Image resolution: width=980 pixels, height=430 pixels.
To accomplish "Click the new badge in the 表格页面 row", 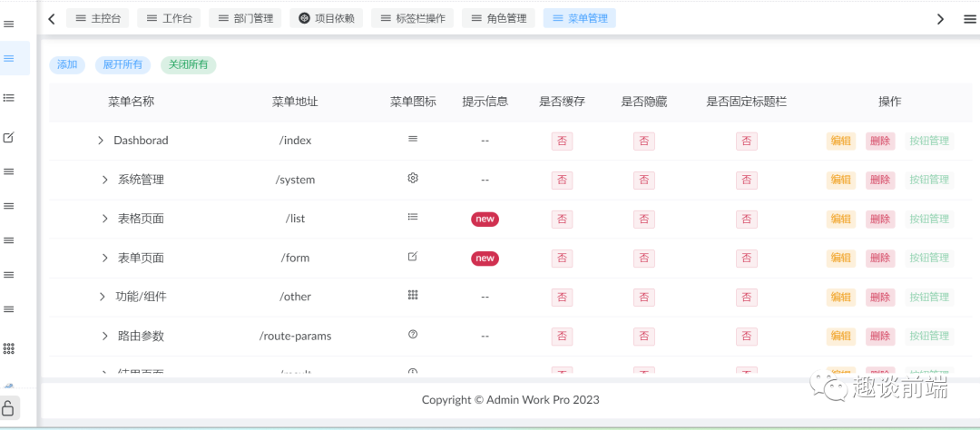I will [x=485, y=220].
